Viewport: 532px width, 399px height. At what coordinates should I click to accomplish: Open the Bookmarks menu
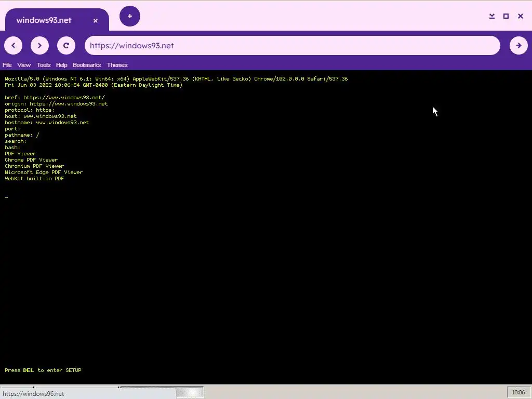click(87, 65)
